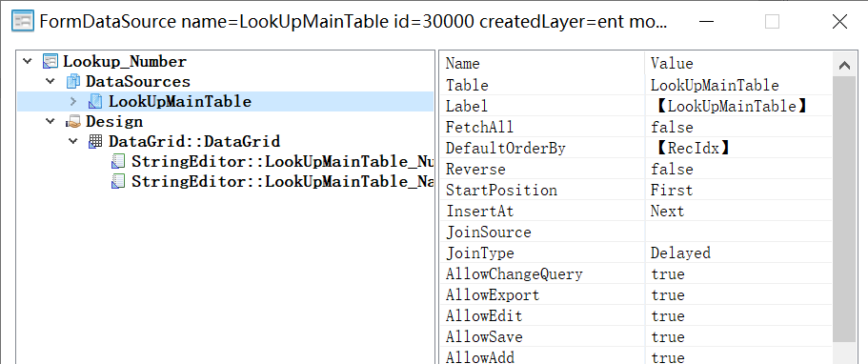
Task: Click the LookUpMainTable data source icon
Action: click(96, 102)
